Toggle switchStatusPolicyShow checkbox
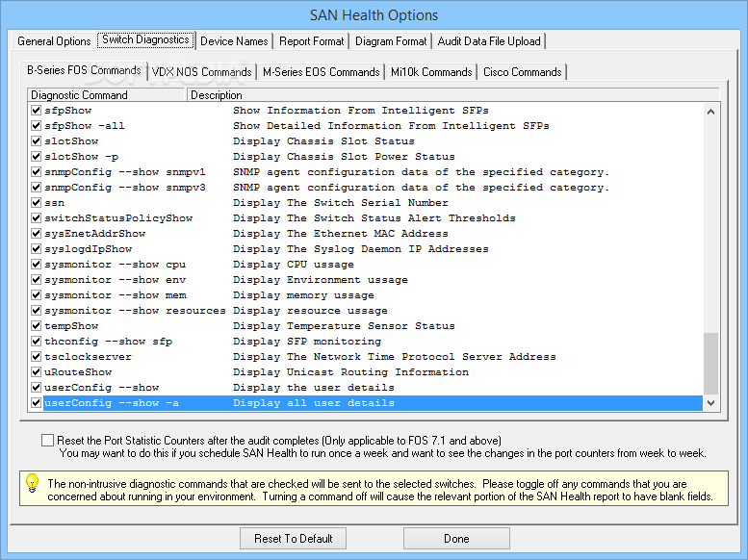The width and height of the screenshot is (748, 560). [36, 218]
